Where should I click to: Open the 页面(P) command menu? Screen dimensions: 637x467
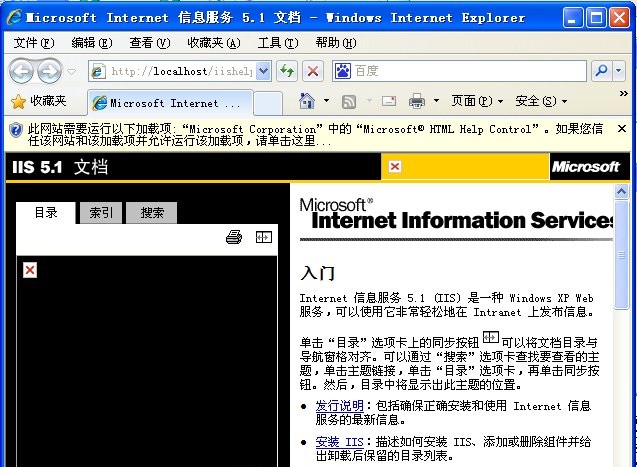point(477,101)
